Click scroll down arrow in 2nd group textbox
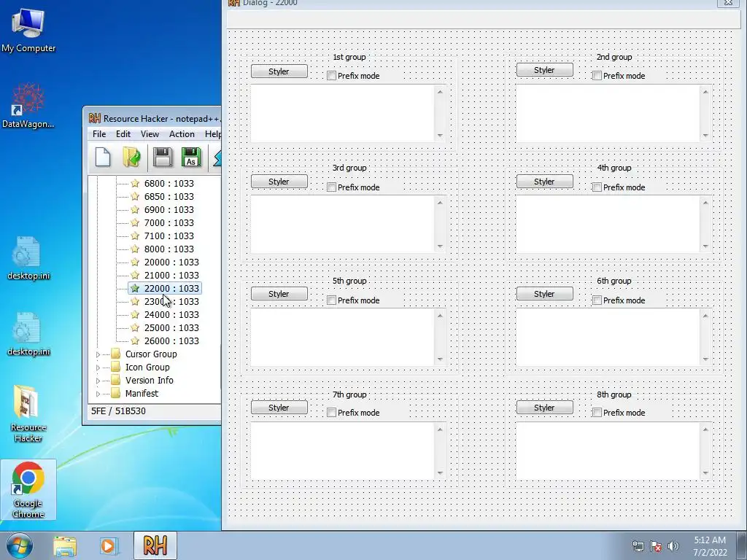 (x=705, y=135)
